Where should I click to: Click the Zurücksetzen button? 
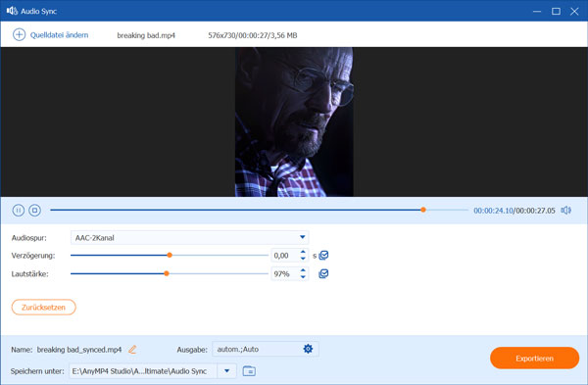43,307
